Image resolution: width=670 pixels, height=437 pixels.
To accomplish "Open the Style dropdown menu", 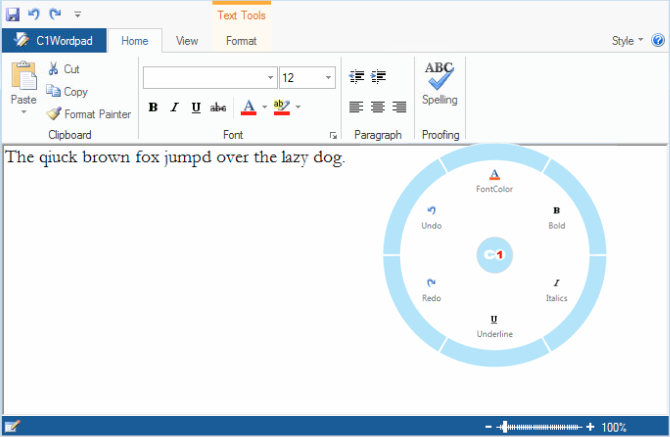I will click(627, 41).
